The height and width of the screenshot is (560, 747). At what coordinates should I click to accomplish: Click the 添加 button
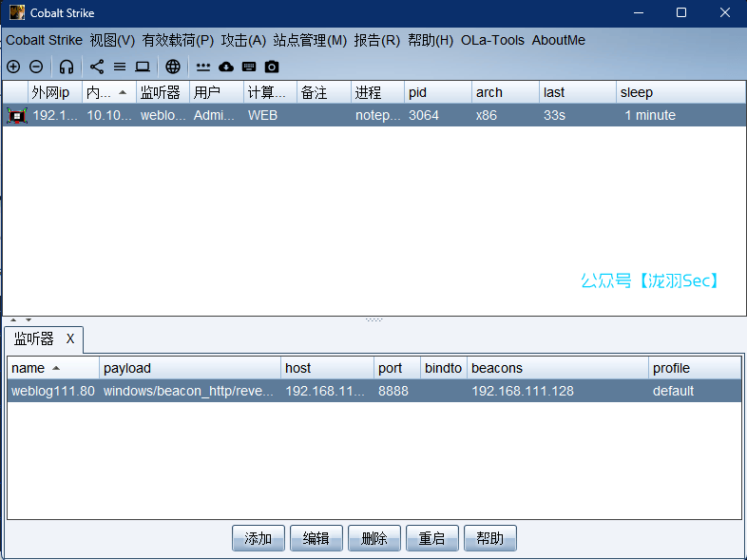click(259, 538)
